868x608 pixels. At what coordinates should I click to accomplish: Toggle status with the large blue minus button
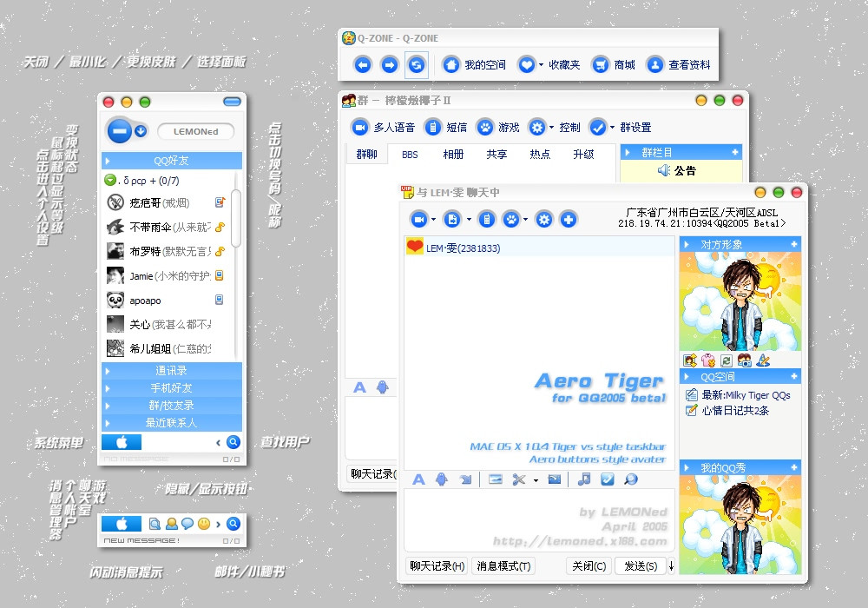click(120, 130)
